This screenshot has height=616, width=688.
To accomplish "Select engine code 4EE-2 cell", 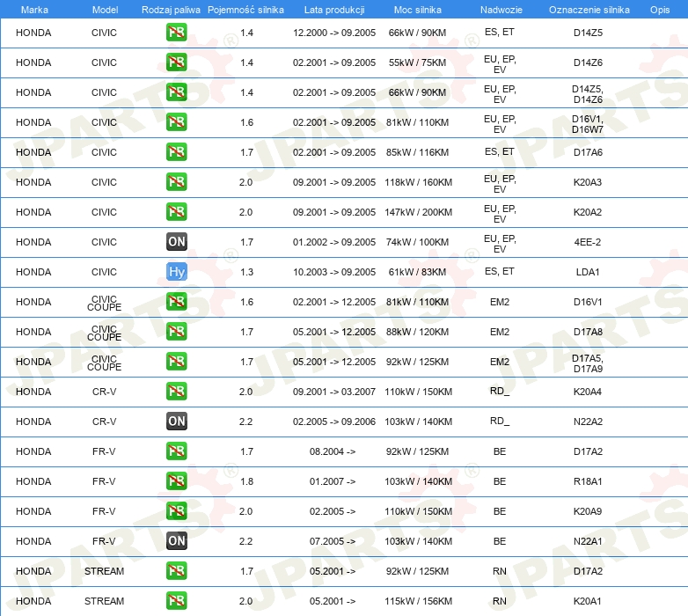I will (588, 242).
